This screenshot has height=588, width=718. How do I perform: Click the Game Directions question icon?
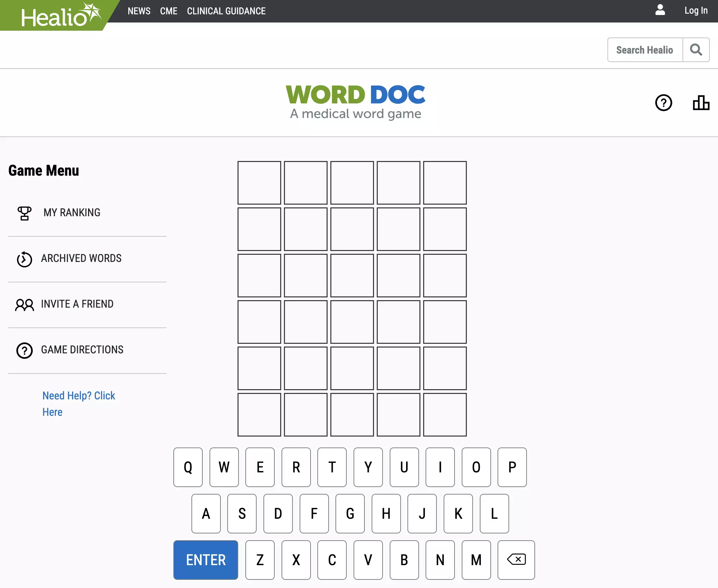click(24, 350)
